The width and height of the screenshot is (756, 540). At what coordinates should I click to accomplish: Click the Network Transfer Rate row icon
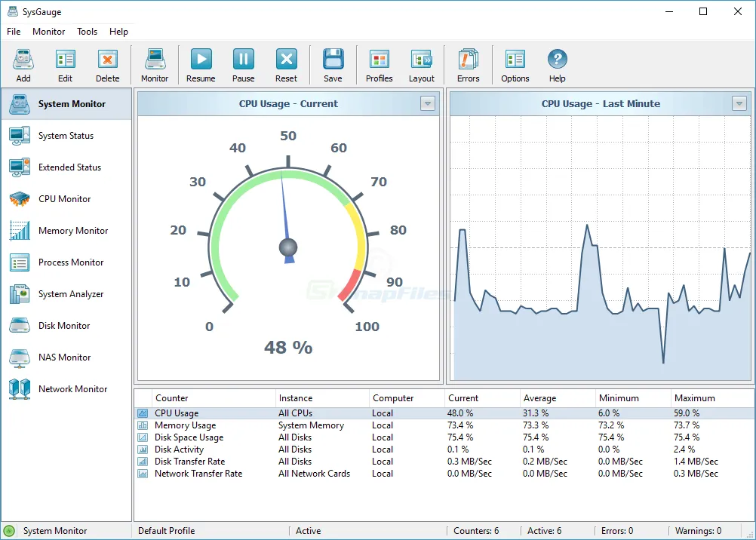pos(143,474)
